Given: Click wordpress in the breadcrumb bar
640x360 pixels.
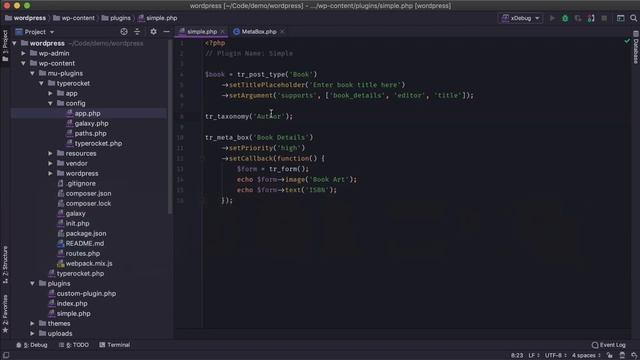Looking at the screenshot, I should (x=25, y=18).
